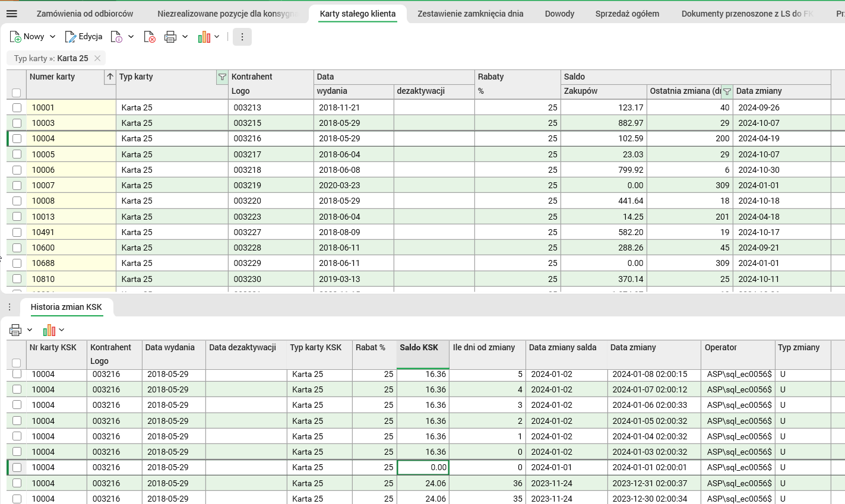Remove the Typ karty Karta 25 filter chip
Viewport: 845px width, 504px height.
coord(97,58)
